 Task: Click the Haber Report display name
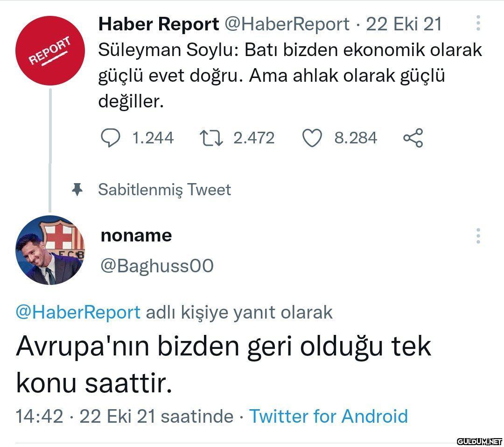pos(159,24)
